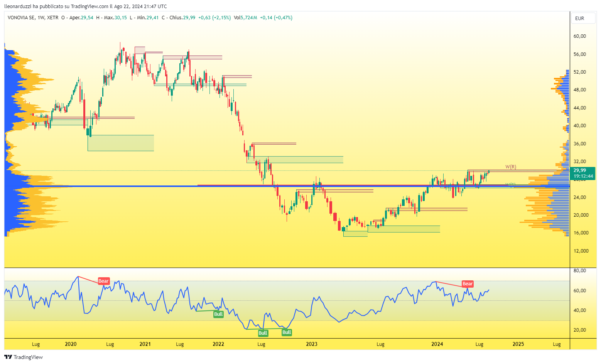Click the Vol 5,724M volume reading
Viewport: 601px width, 364px height.
(x=245, y=17)
